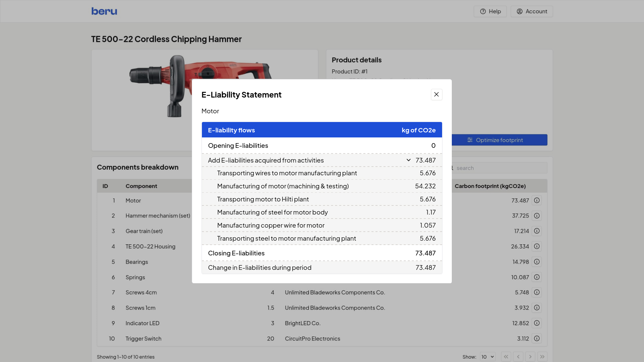Screen dimensions: 644x362
Task: Show info icon for Bearings 14.798
Action: [537, 262]
